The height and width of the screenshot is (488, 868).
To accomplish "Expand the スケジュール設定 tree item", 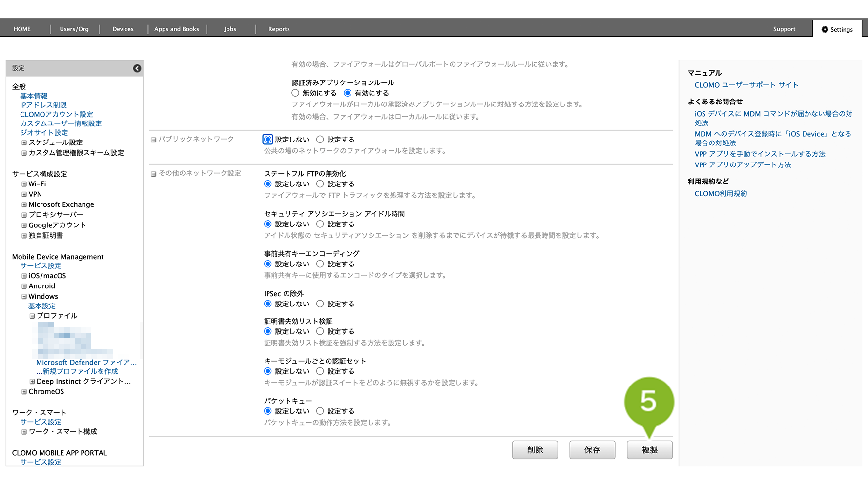I will coord(24,143).
